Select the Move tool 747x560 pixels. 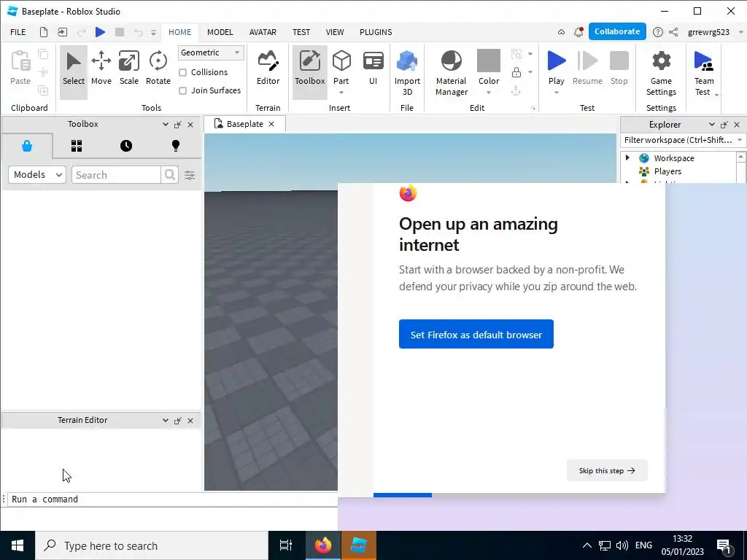[x=101, y=69]
